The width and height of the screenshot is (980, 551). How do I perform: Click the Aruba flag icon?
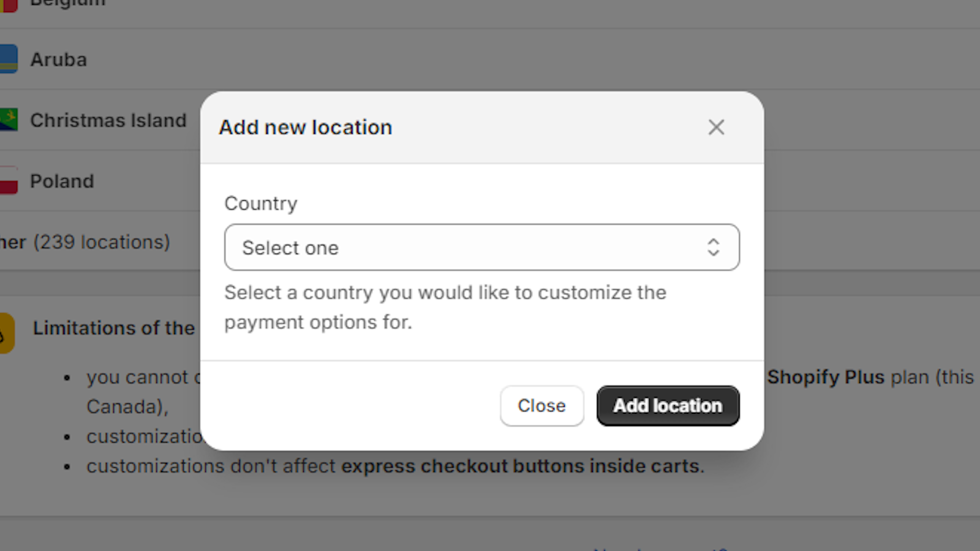(7, 59)
